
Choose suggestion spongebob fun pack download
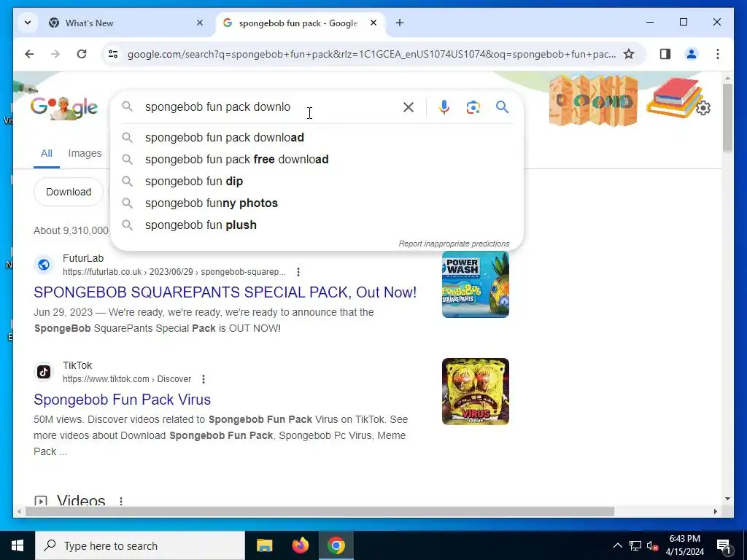pyautogui.click(x=317, y=138)
